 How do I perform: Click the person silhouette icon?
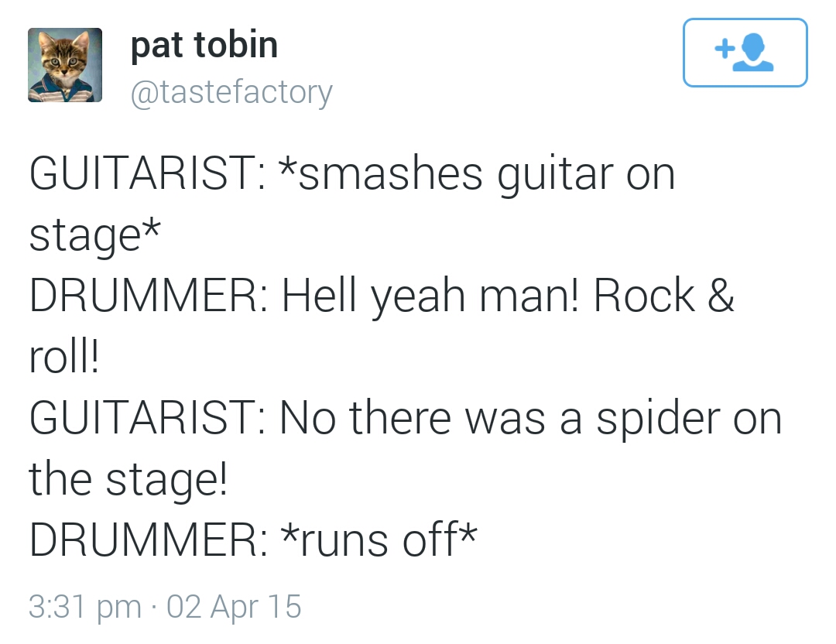coord(754,54)
